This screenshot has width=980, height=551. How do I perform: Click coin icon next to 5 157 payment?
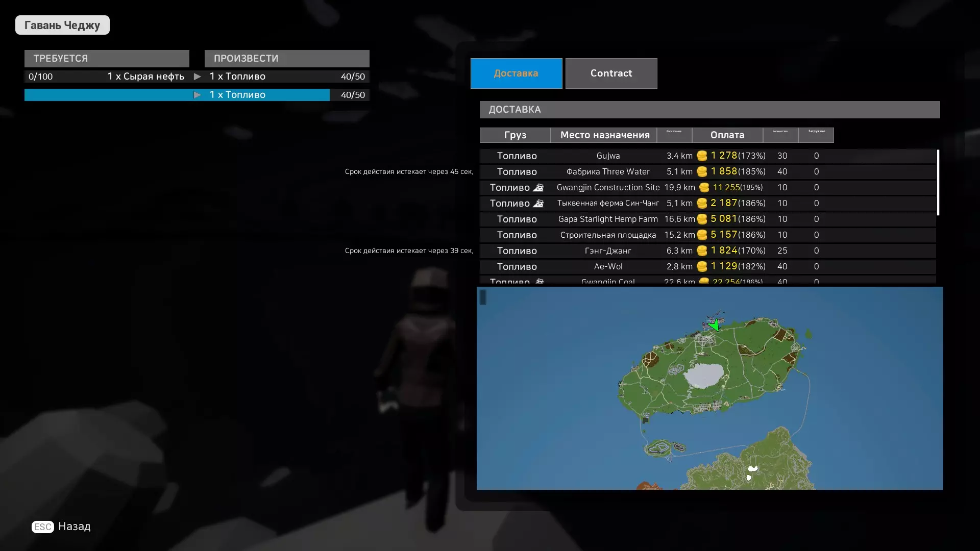(702, 235)
